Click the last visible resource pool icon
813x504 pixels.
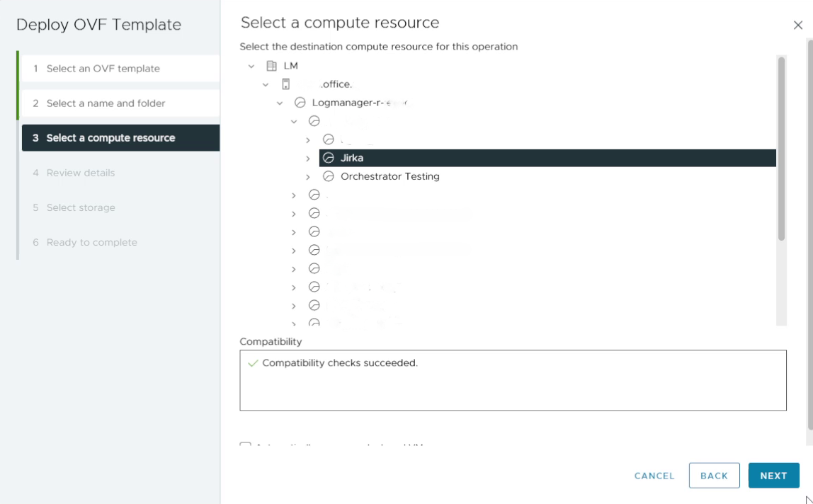pyautogui.click(x=314, y=322)
